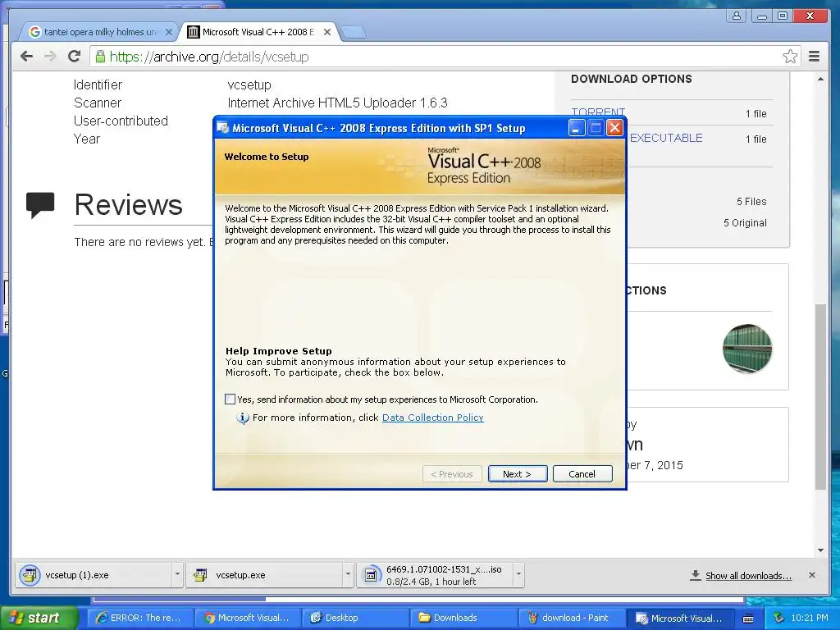Click the vcsetup identifier value
Image resolution: width=840 pixels, height=630 pixels.
(249, 84)
